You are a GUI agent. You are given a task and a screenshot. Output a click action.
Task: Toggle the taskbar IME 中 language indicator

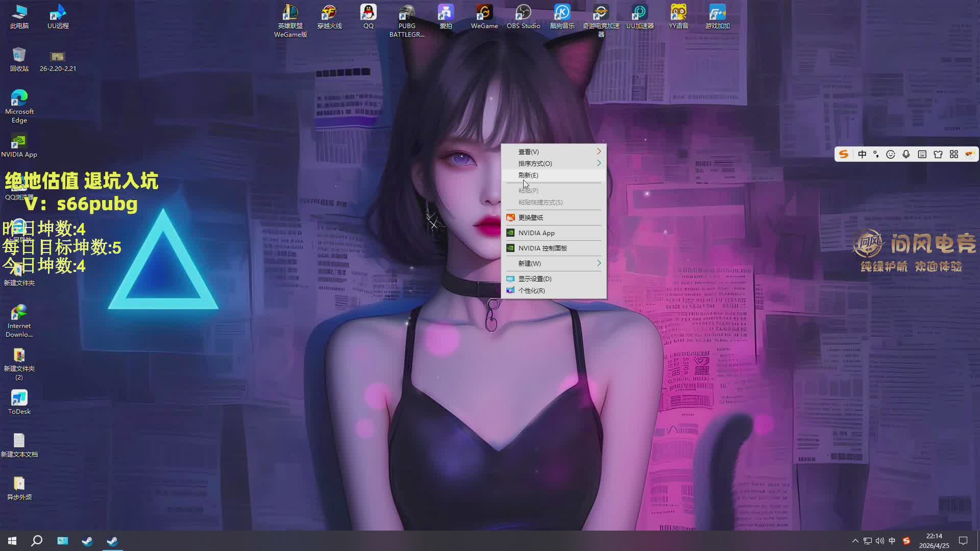892,541
